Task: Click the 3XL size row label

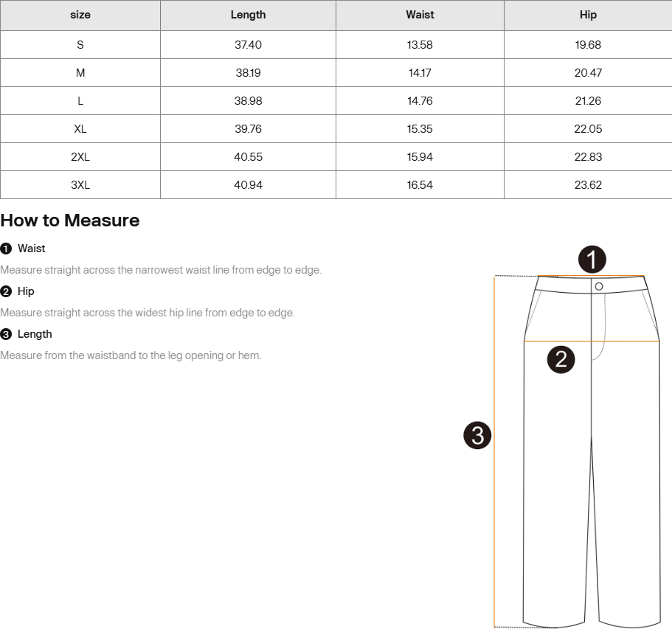Action: click(80, 185)
